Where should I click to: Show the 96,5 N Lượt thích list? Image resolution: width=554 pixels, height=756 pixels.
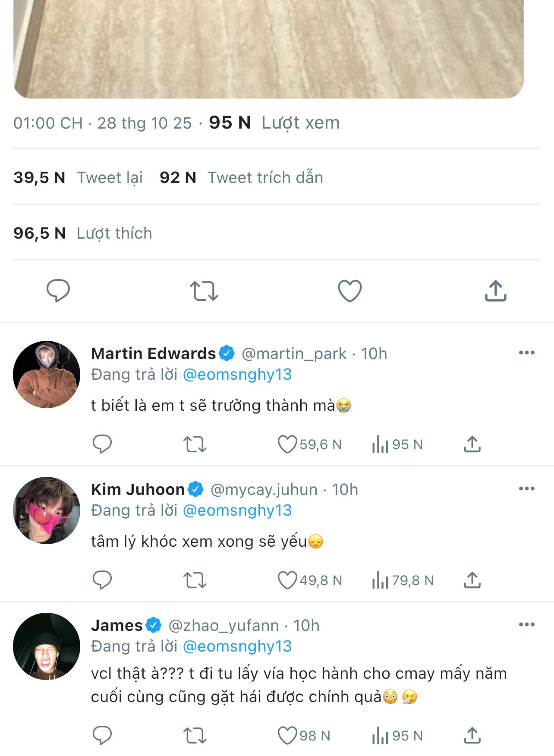[x=82, y=233]
